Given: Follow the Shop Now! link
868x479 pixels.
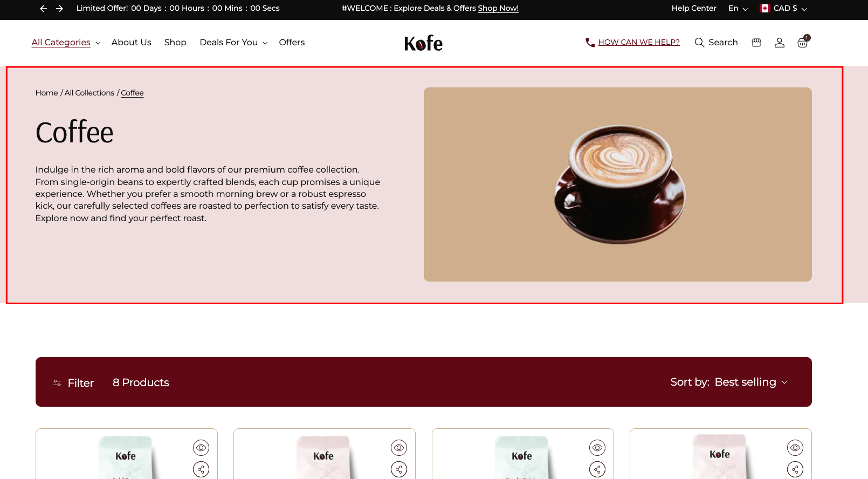Looking at the screenshot, I should pyautogui.click(x=498, y=9).
